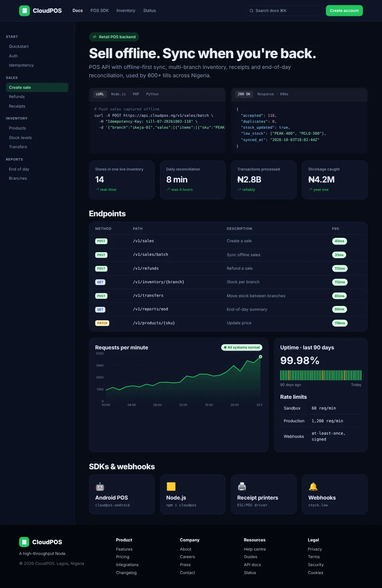
Task: Click the CloudPOS logo icon in header
Action: (x=24, y=11)
